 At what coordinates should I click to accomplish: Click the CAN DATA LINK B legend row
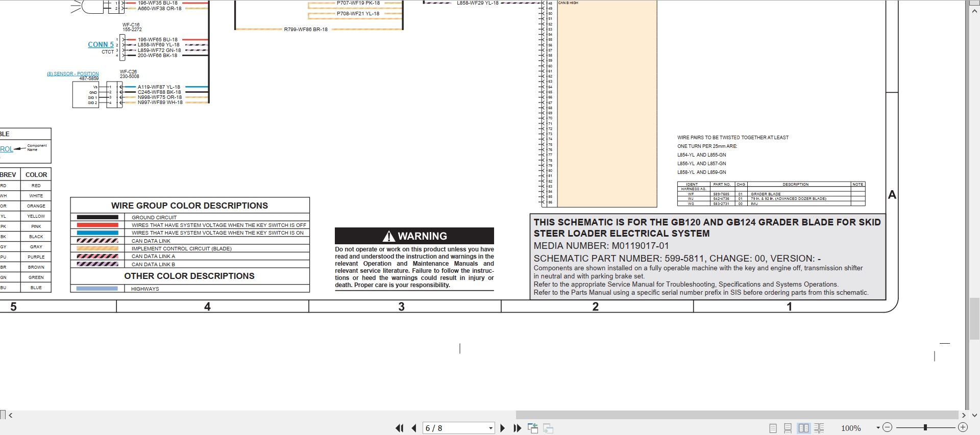point(190,264)
